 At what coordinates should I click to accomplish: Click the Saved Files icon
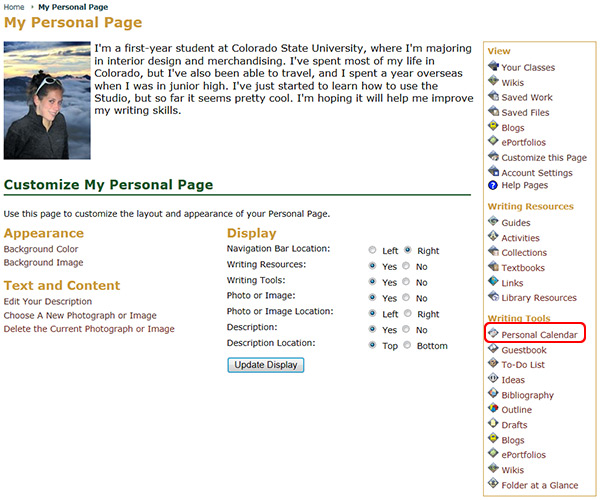(x=492, y=112)
